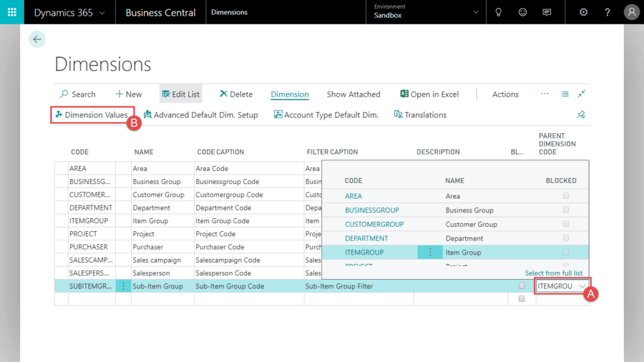Click the Select from full list link
The image size is (644, 362).
tap(553, 273)
